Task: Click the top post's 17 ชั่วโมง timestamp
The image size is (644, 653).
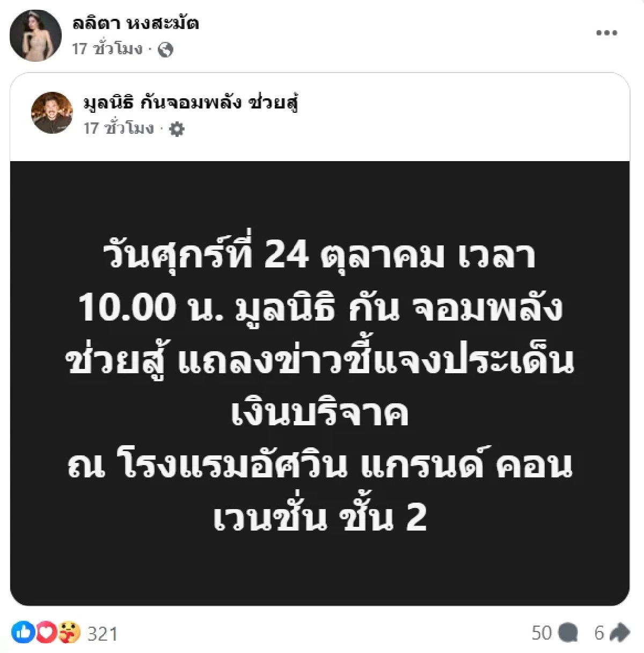Action: tap(107, 49)
